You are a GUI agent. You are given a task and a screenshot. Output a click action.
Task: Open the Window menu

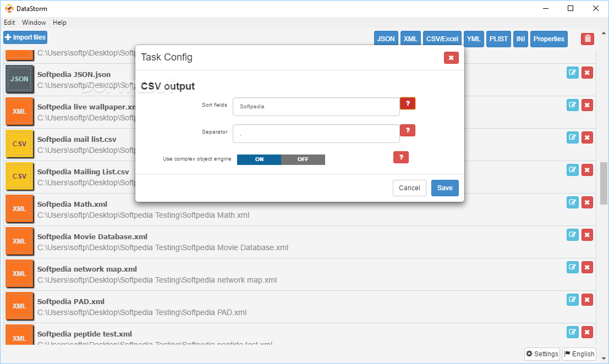34,23
